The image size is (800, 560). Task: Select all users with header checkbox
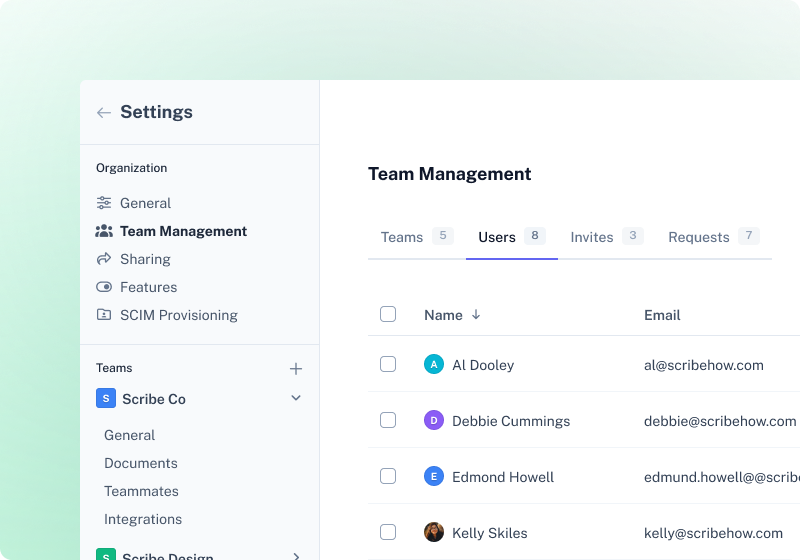point(388,314)
